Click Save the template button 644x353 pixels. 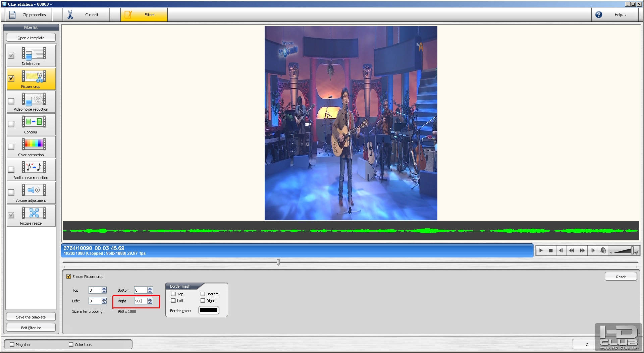tap(31, 317)
